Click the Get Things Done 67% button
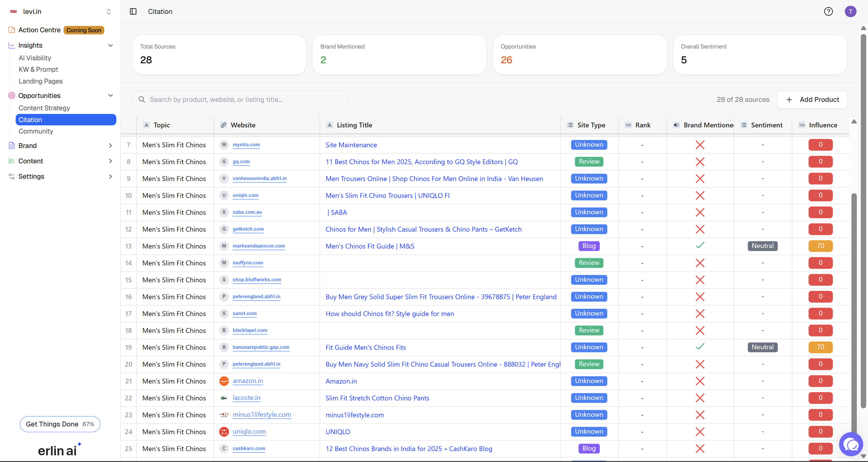 (60, 424)
